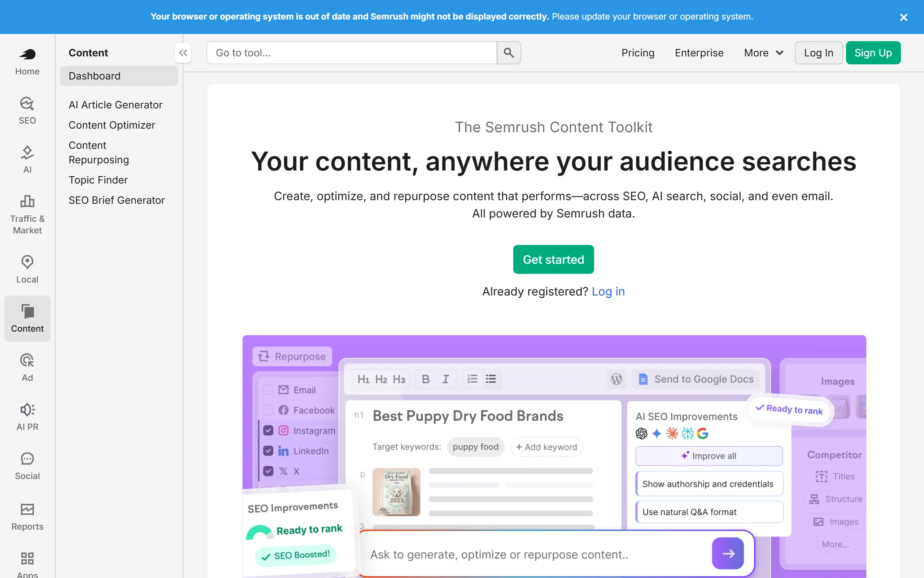Click the search magnifier button
The width and height of the screenshot is (924, 578).
pyautogui.click(x=509, y=53)
